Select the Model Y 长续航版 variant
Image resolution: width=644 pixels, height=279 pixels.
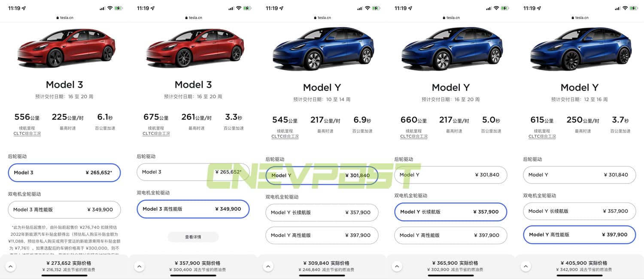(x=450, y=212)
